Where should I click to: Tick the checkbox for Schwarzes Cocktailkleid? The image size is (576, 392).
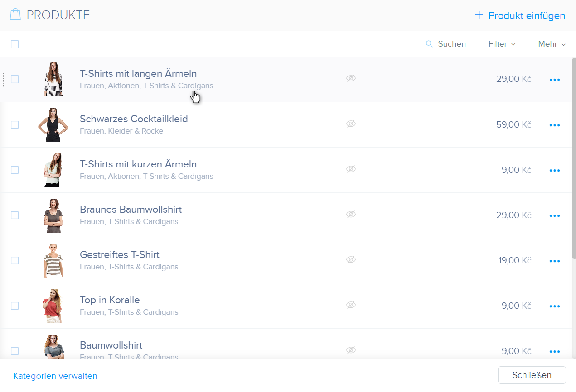(x=15, y=124)
